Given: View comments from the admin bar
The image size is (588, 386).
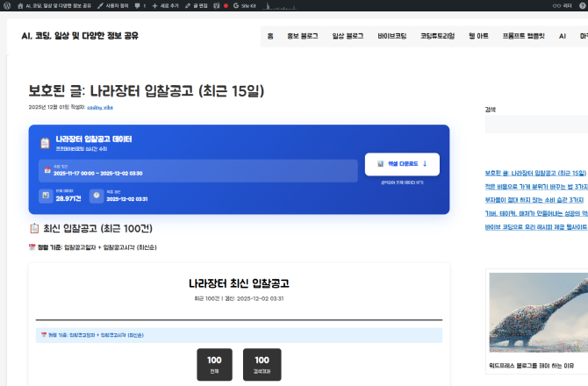Looking at the screenshot, I should pyautogui.click(x=140, y=5).
